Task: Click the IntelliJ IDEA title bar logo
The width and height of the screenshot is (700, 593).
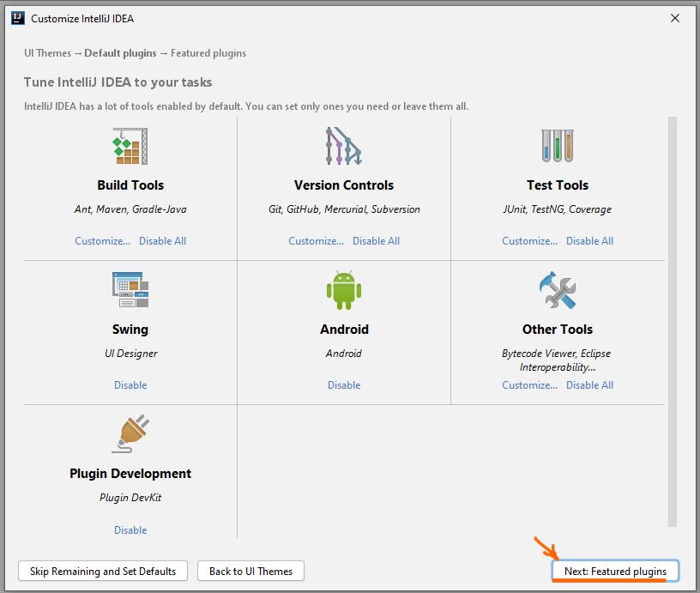Action: (17, 18)
